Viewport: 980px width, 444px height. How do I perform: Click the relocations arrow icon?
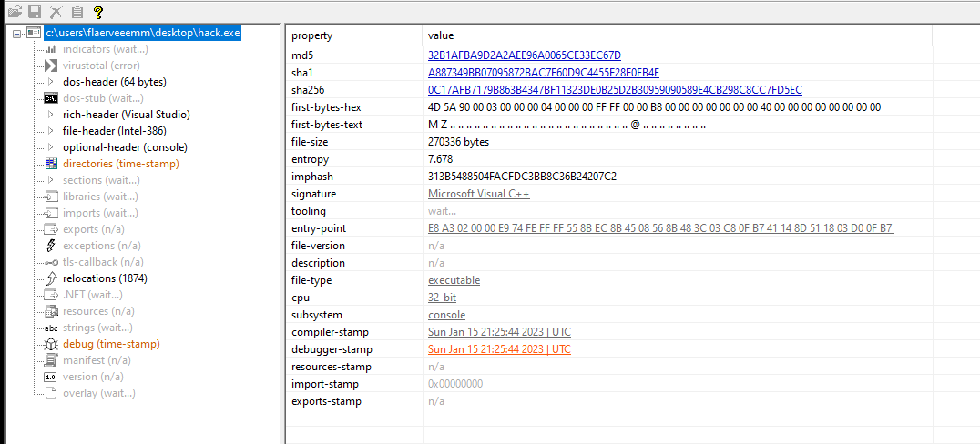coord(51,278)
